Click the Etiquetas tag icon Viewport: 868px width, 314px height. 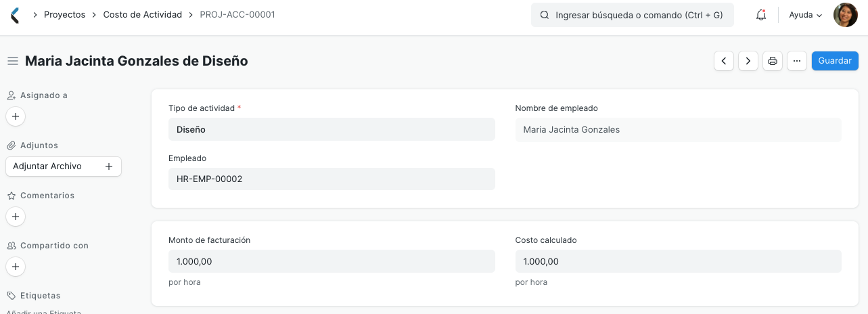(12, 296)
